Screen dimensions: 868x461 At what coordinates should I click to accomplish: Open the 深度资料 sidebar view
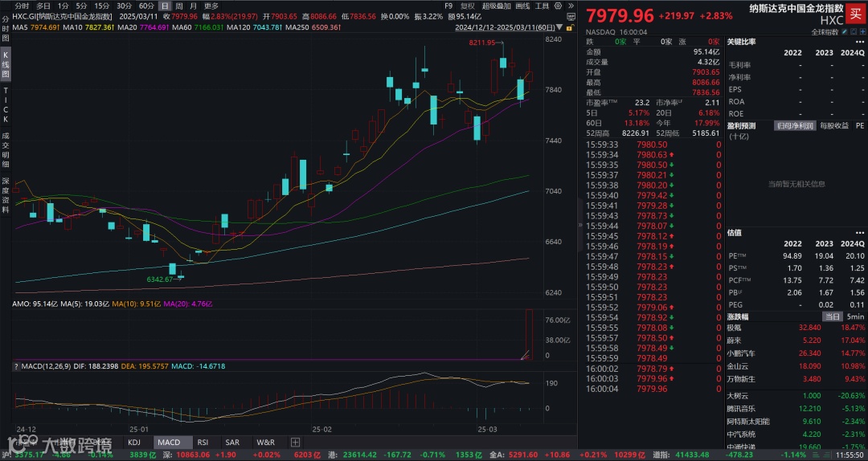(x=6, y=195)
